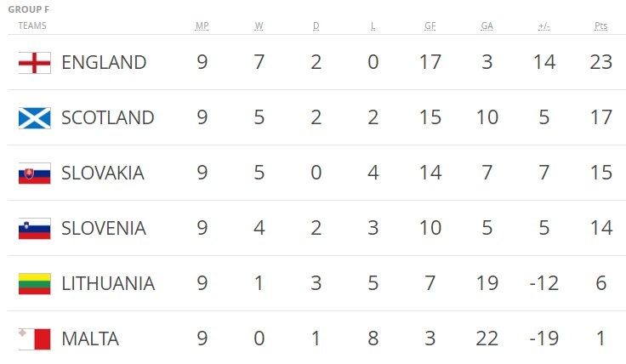Click the Scotland flag icon
Viewport: 626px width, 364px height.
click(35, 117)
